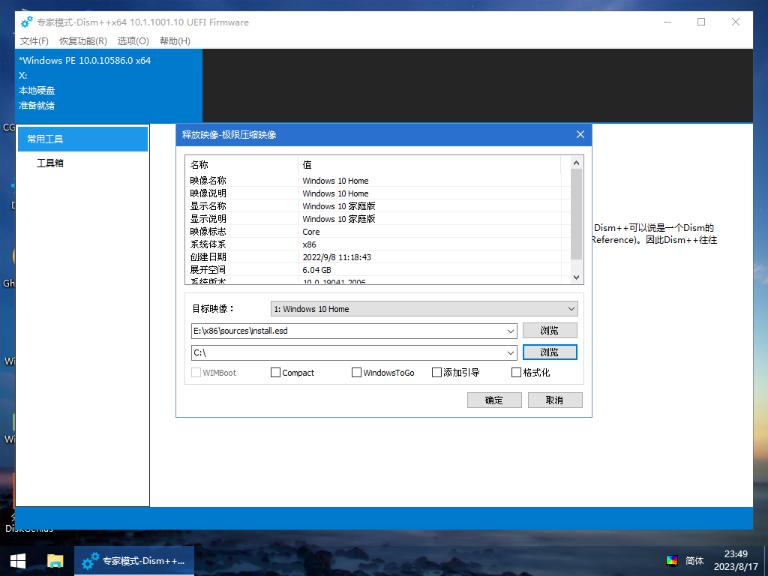Open the 目标映像 dropdown list
Image resolution: width=768 pixels, height=576 pixels.
click(424, 309)
